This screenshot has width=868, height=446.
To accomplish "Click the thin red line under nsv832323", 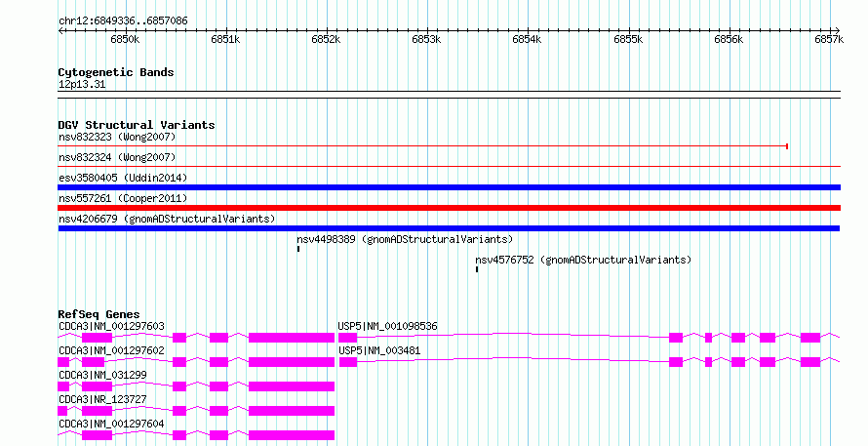I will pyautogui.click(x=423, y=146).
